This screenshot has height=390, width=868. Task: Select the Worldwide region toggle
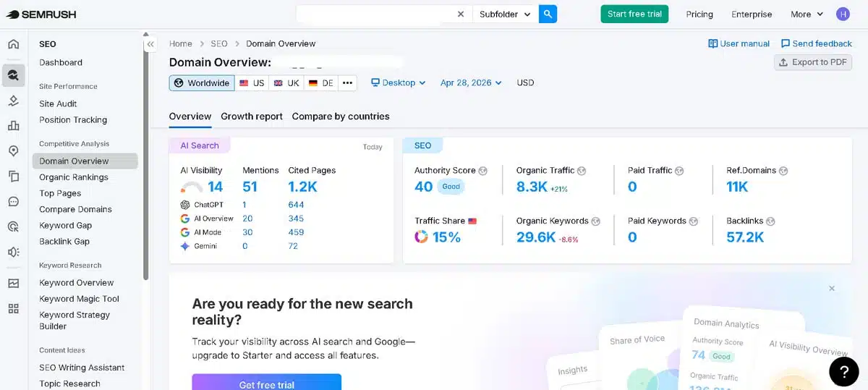pyautogui.click(x=202, y=83)
